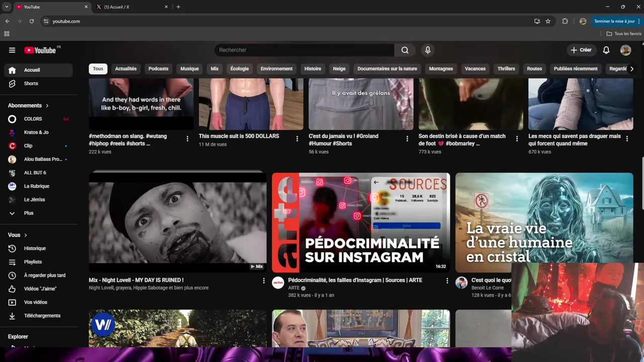Viewport: 644px width, 362px height.
Task: Open the Clip channel subscription
Action: [38, 146]
